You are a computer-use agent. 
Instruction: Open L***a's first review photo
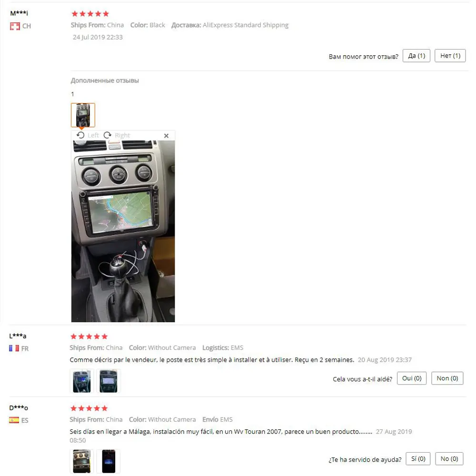coord(82,381)
